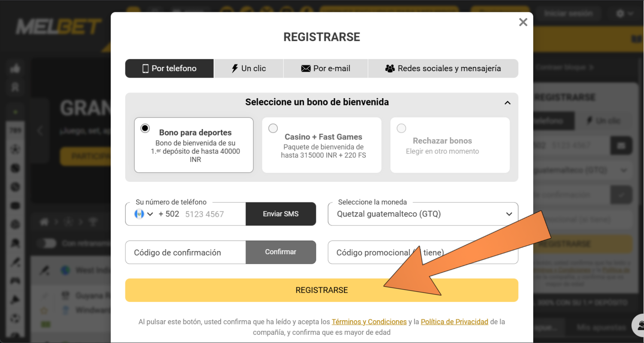
Task: Select the Bono para deportes option
Action: click(146, 128)
